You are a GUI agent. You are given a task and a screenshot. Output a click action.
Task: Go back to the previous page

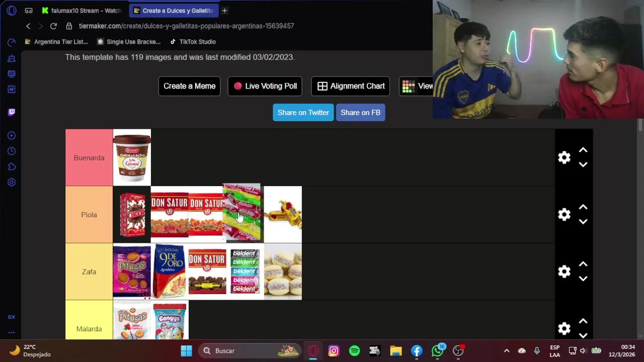[x=28, y=26]
